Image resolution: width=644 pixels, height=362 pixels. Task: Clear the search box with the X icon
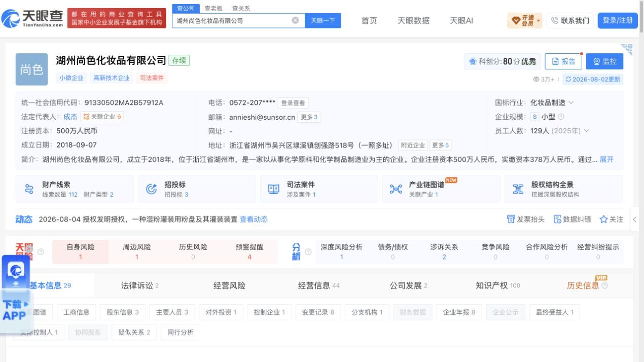[x=295, y=20]
